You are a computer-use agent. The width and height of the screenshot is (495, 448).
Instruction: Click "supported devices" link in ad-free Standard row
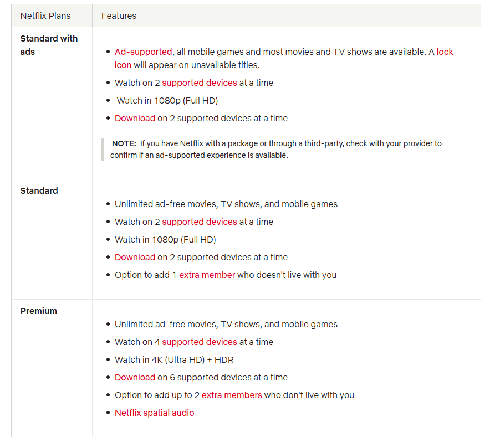pos(199,222)
